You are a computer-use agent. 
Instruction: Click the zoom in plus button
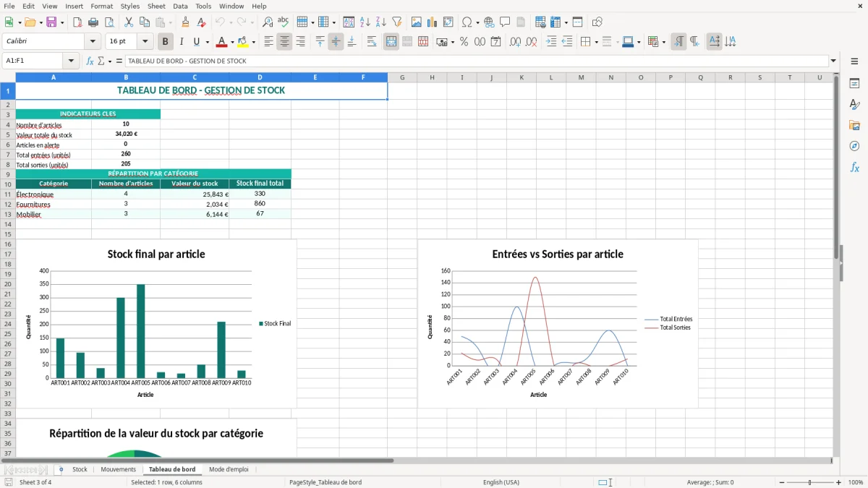[838, 482]
